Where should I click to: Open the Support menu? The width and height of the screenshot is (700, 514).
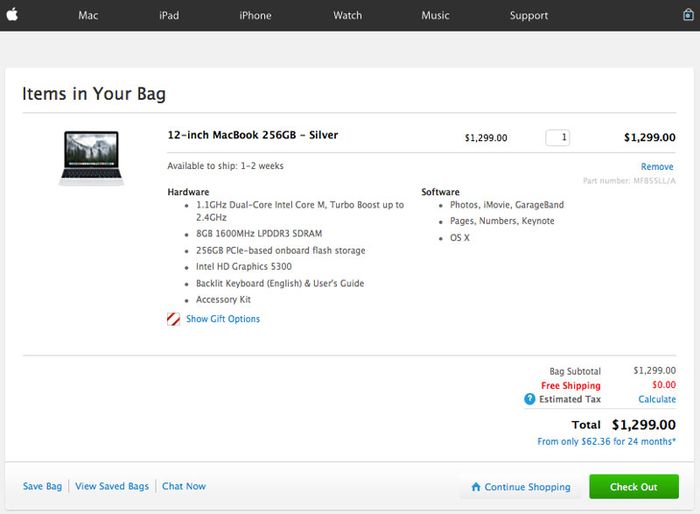[x=529, y=16]
